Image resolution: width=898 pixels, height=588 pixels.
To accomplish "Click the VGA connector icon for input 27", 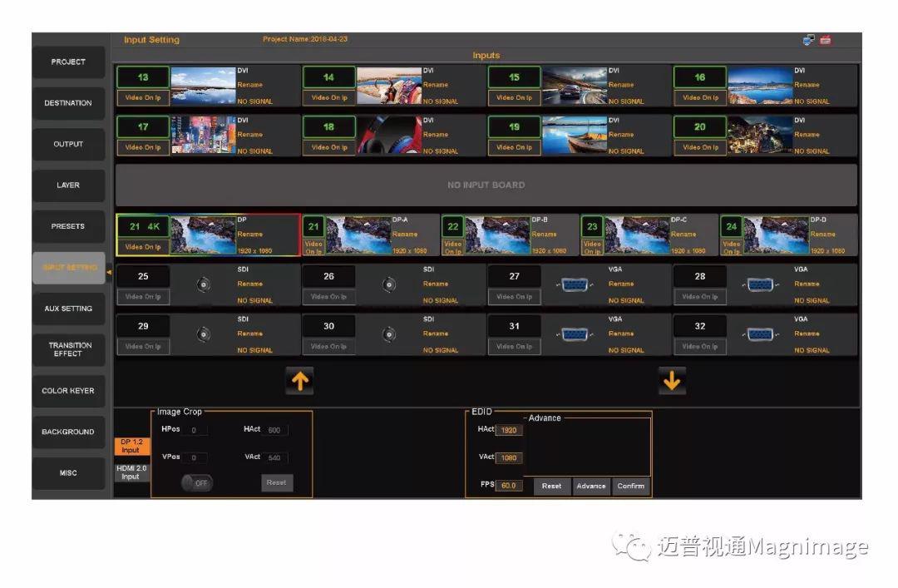I will tap(574, 284).
